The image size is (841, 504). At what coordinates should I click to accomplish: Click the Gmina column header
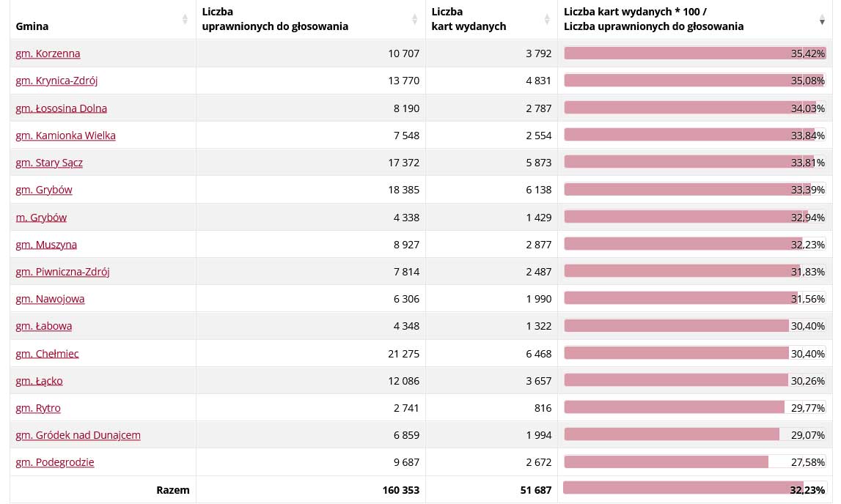[32, 26]
